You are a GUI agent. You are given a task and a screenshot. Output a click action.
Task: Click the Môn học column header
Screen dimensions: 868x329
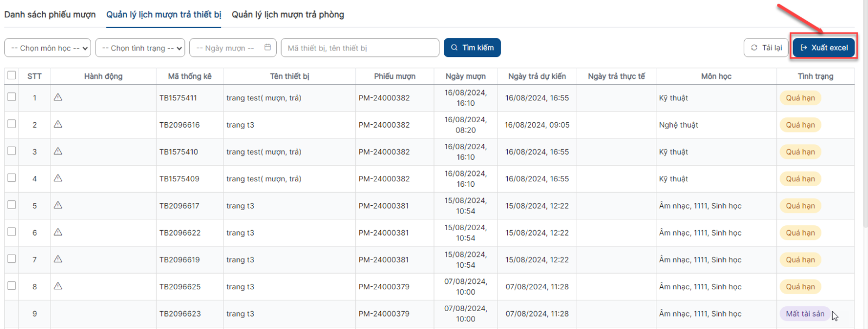[x=716, y=76]
